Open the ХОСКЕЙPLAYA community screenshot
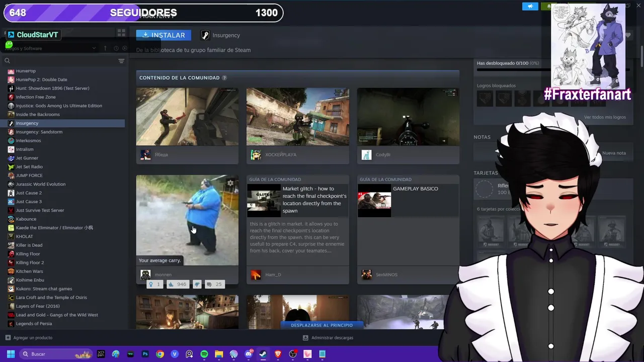This screenshot has width=644, height=362. click(298, 117)
